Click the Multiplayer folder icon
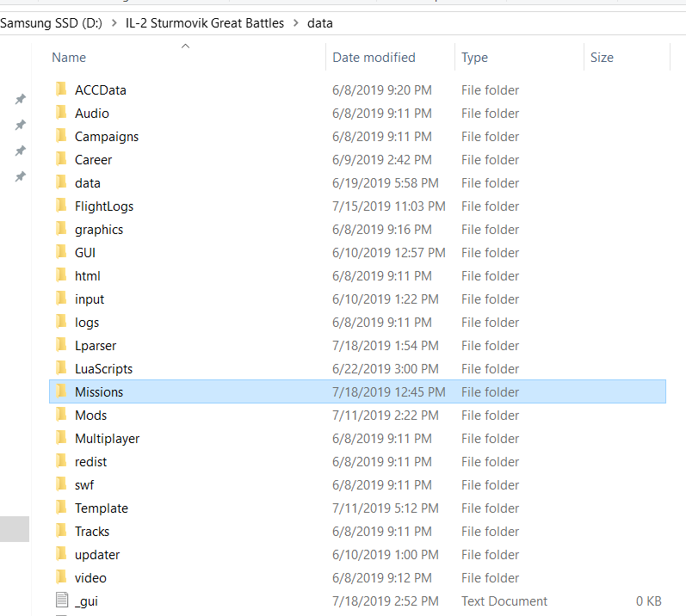This screenshot has width=686, height=616. click(62, 437)
